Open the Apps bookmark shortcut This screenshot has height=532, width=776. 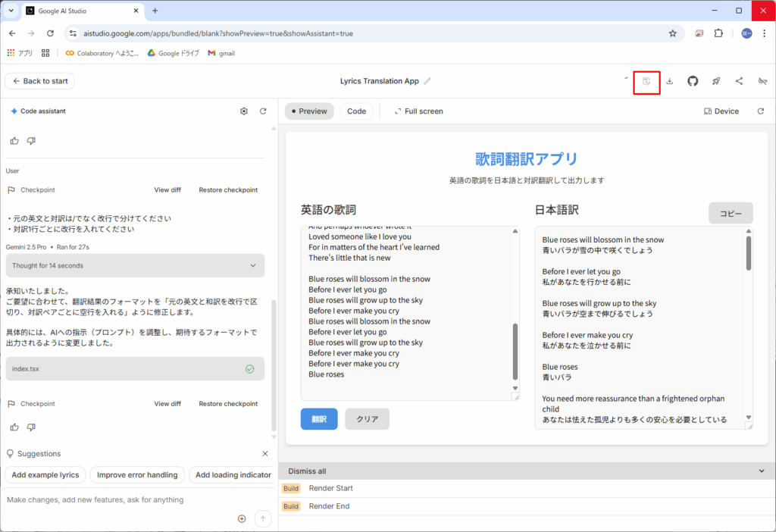[x=20, y=53]
